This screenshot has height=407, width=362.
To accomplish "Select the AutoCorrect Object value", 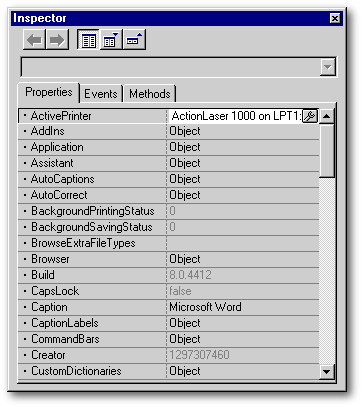I will tap(185, 195).
